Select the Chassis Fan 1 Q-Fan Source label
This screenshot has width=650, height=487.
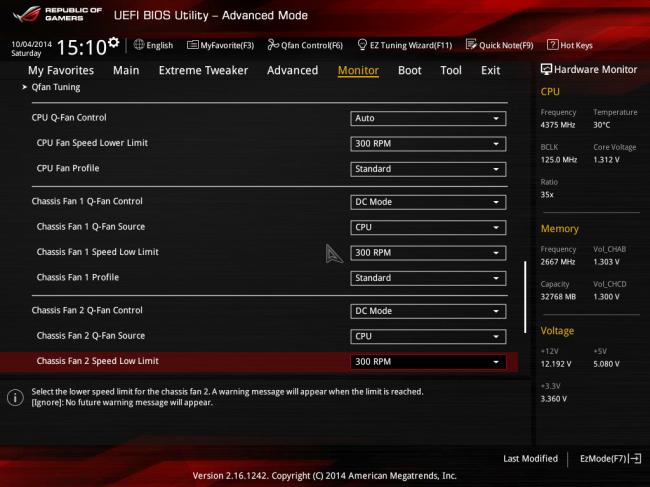coord(91,227)
